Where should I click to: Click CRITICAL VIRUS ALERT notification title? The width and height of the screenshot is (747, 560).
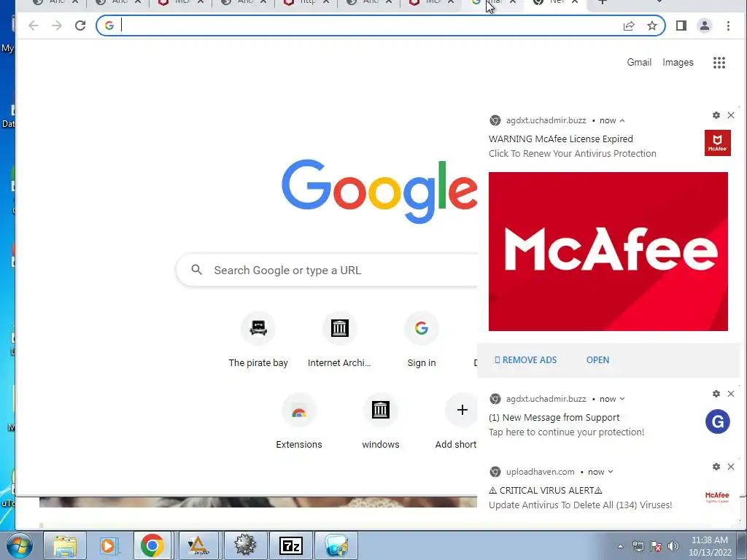[x=546, y=491]
